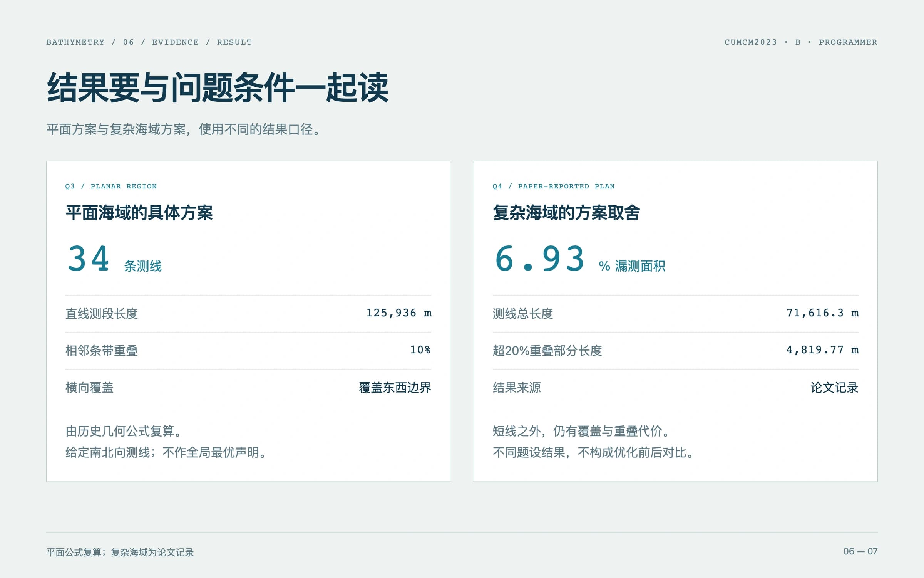Image resolution: width=924 pixels, height=578 pixels.
Task: Click the unit text % 漏测面积
Action: click(632, 266)
